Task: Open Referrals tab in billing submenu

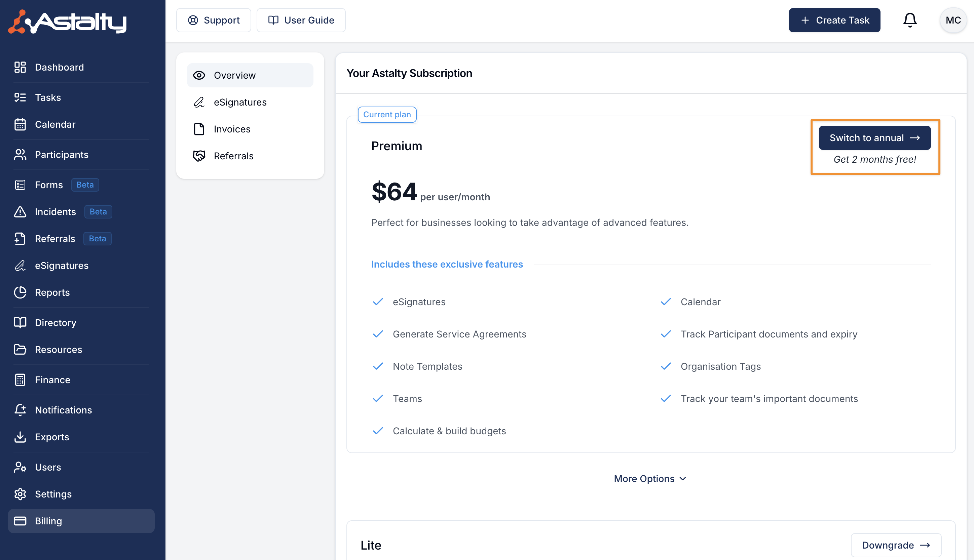Action: [x=233, y=156]
